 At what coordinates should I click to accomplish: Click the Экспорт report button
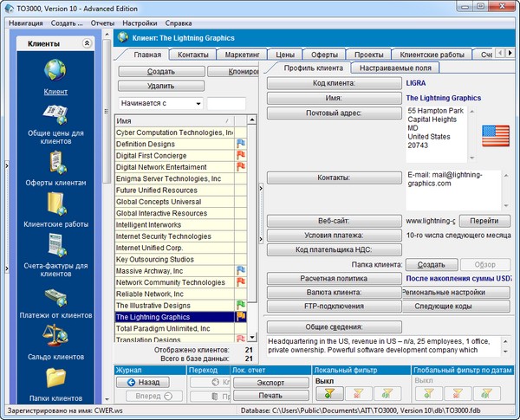[270, 381]
